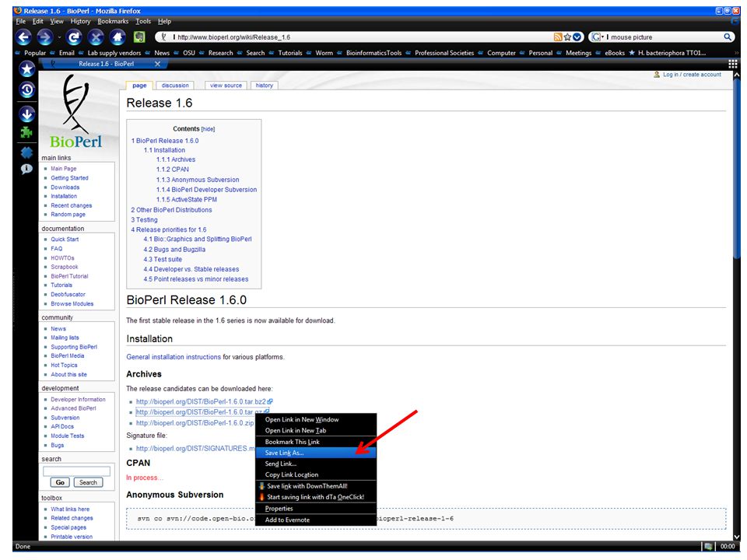
Task: Click the Firefox icon in the title bar
Action: click(x=18, y=10)
